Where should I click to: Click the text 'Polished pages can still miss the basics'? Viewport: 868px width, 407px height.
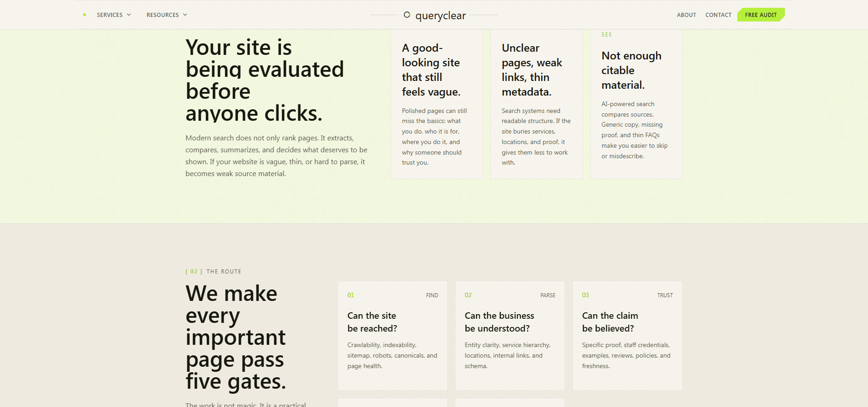[434, 137]
